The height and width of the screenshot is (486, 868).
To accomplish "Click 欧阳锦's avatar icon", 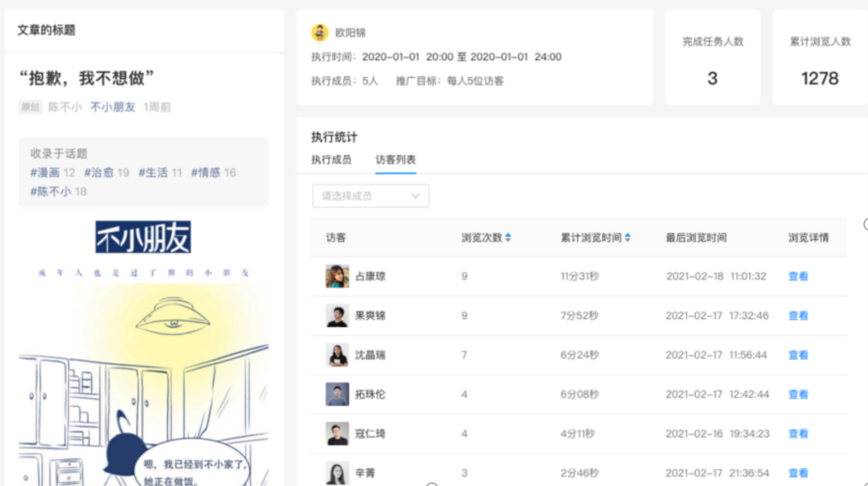I will pos(320,33).
